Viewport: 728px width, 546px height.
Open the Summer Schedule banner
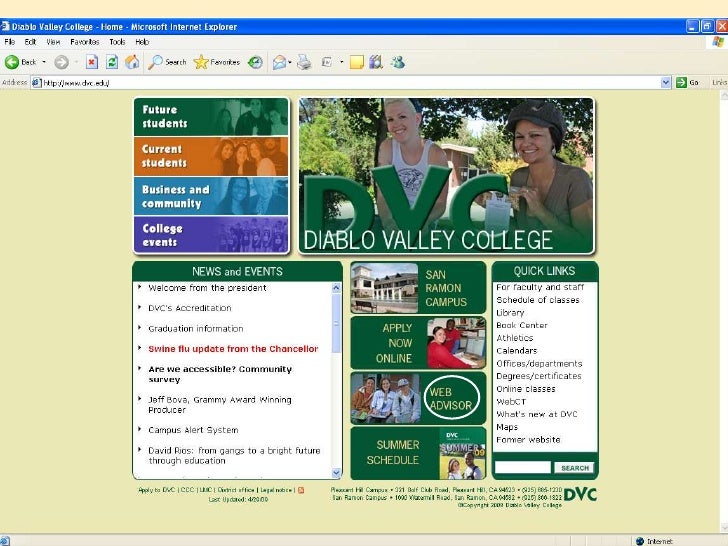coord(418,453)
